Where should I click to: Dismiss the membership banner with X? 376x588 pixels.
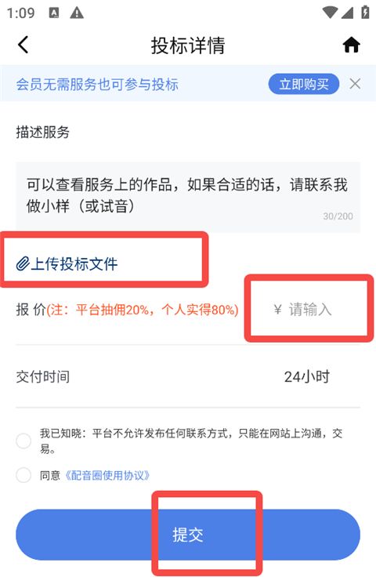click(355, 84)
